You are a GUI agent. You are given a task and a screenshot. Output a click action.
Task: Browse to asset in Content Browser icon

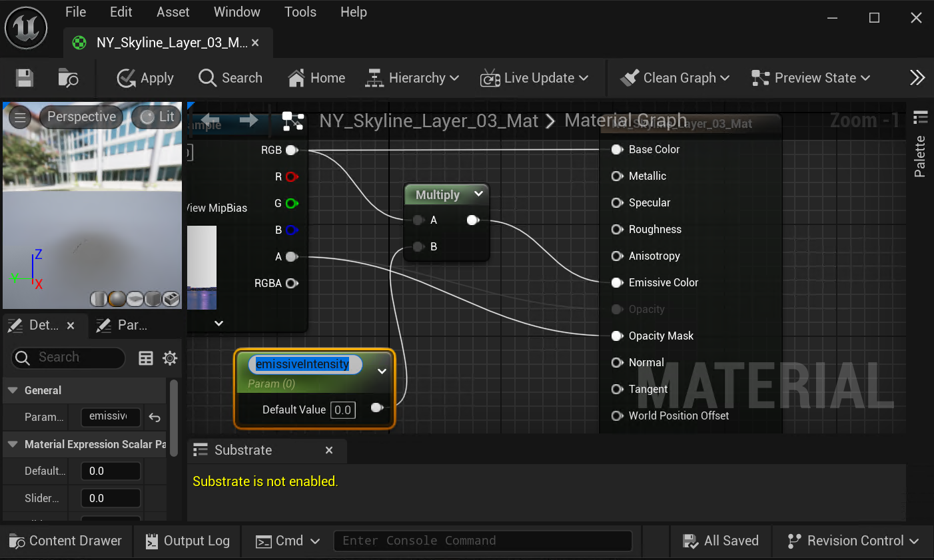pos(68,78)
